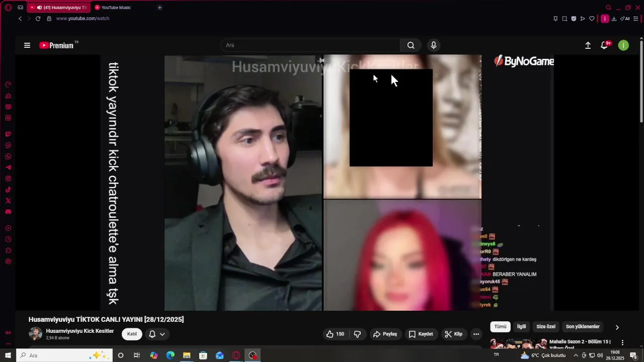Click the site lock icon in address bar
Image resolution: width=644 pixels, height=362 pixels.
click(x=49, y=19)
